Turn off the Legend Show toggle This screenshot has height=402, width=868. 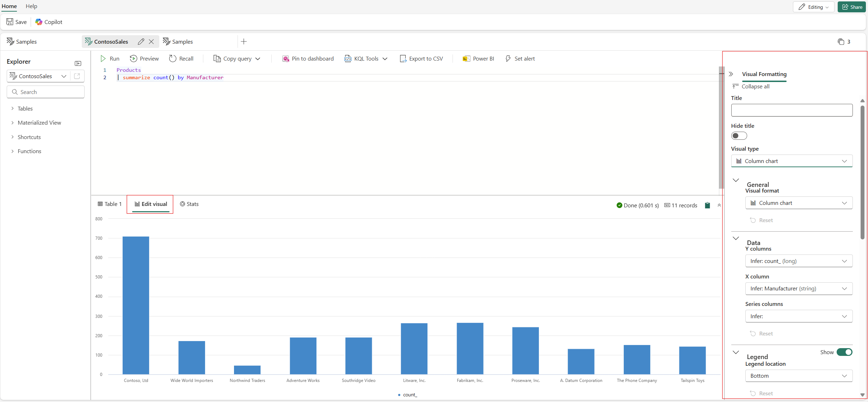click(x=844, y=352)
